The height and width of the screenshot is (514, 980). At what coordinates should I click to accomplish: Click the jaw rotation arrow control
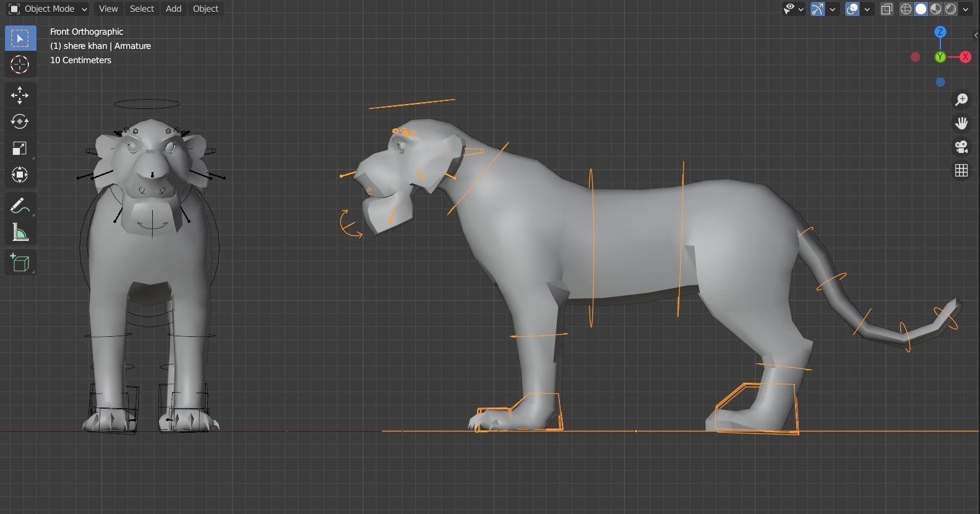tap(350, 224)
